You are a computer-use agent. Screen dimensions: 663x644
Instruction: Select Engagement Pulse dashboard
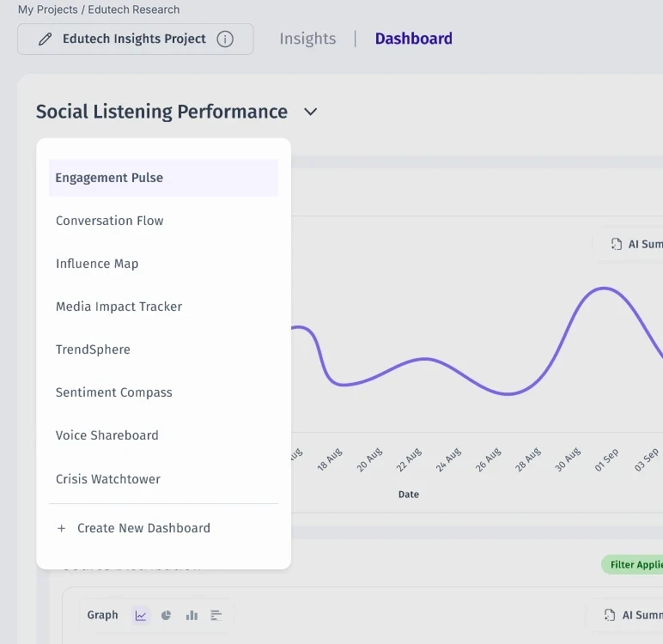coord(164,178)
